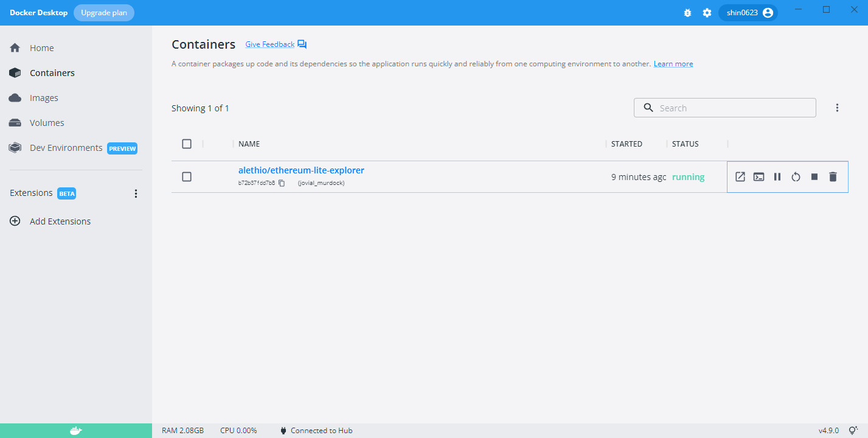Click the Connected to Hub status
The image size is (868, 438).
point(316,431)
